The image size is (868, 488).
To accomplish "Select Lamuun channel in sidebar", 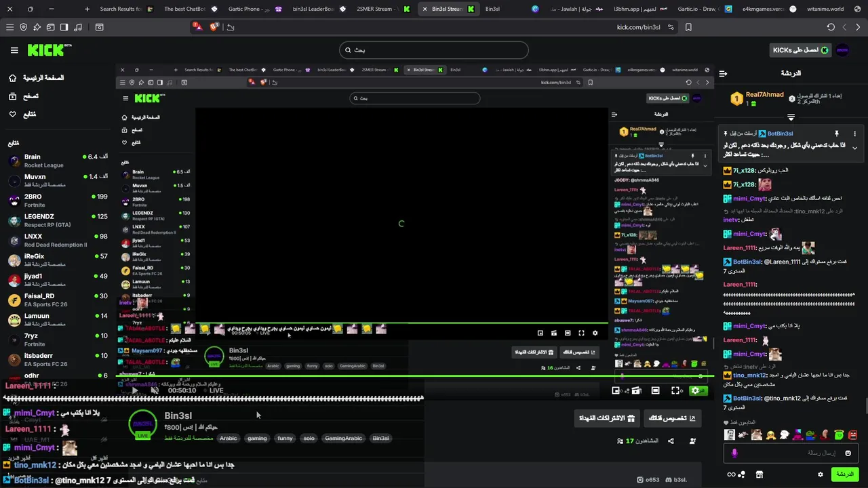I will (58, 319).
